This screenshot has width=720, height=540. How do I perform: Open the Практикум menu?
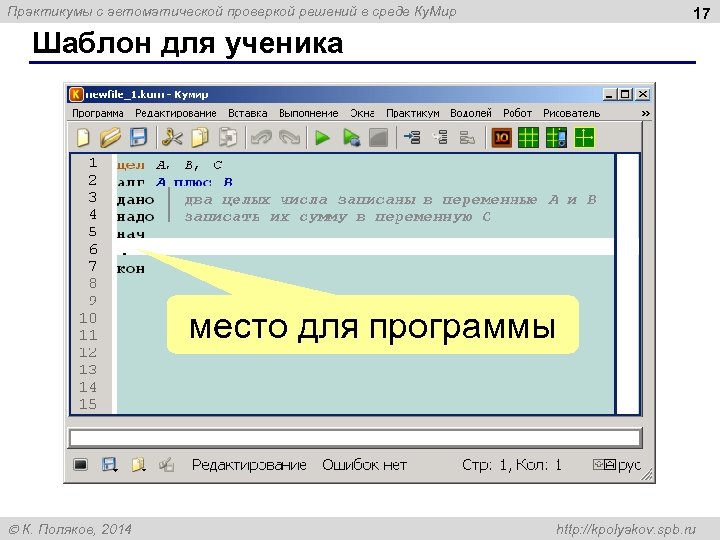click(x=412, y=113)
